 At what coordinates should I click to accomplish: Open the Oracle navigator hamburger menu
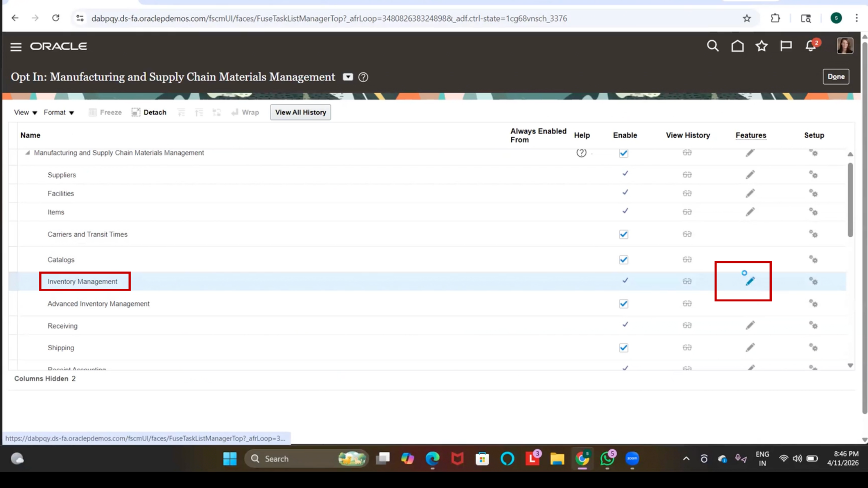16,47
